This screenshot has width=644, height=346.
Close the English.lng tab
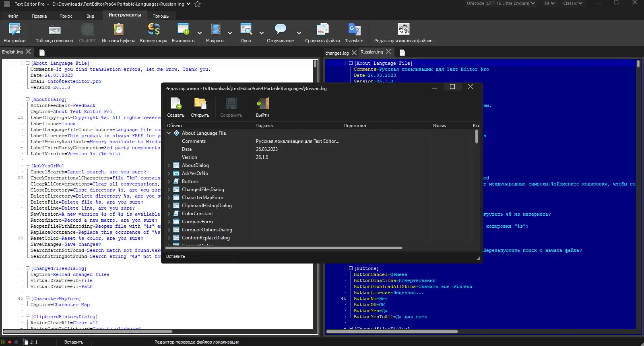point(28,51)
